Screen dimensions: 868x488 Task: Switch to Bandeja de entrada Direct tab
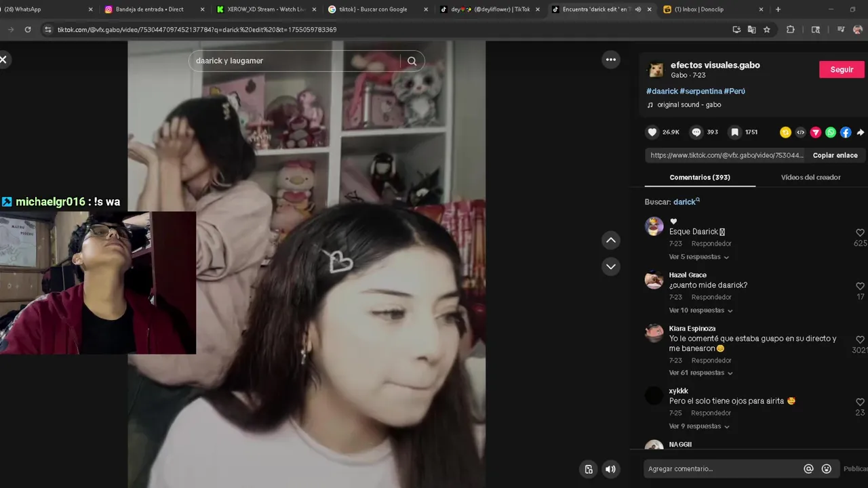pyautogui.click(x=155, y=9)
